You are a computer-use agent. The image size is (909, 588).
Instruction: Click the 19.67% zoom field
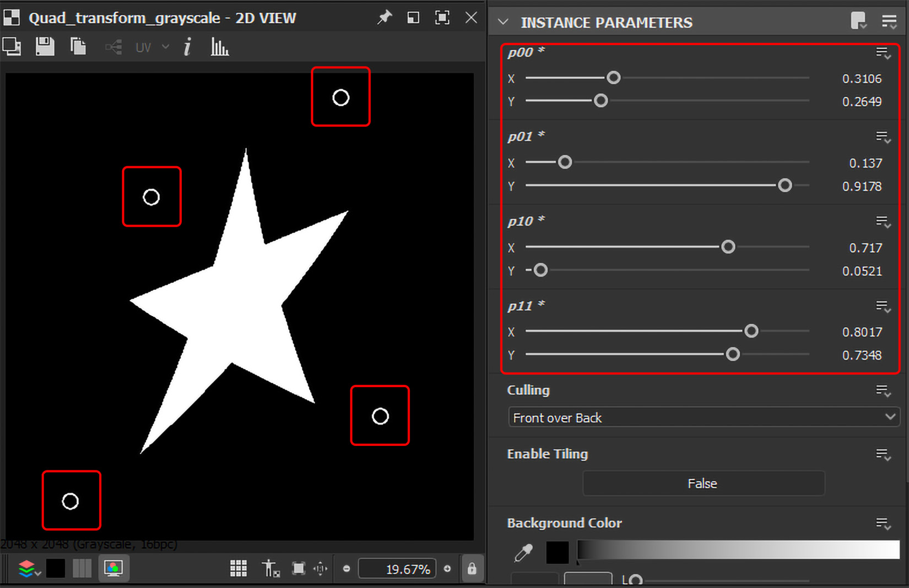tap(397, 569)
